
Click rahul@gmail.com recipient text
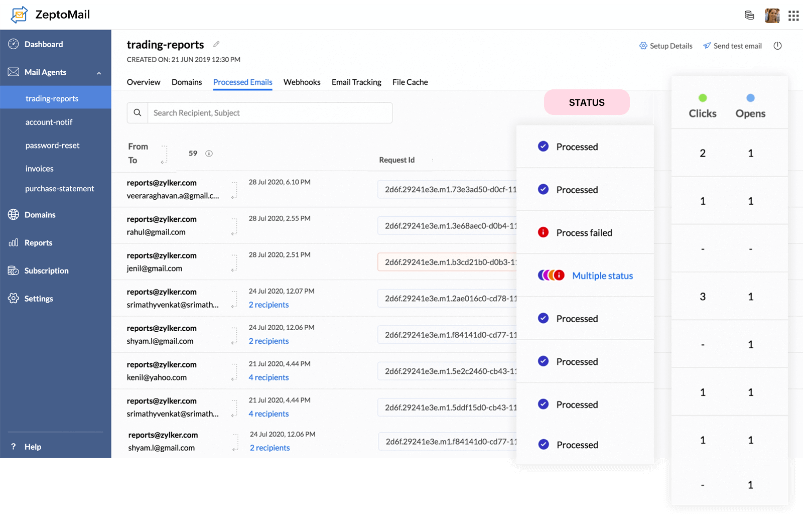[x=156, y=232]
